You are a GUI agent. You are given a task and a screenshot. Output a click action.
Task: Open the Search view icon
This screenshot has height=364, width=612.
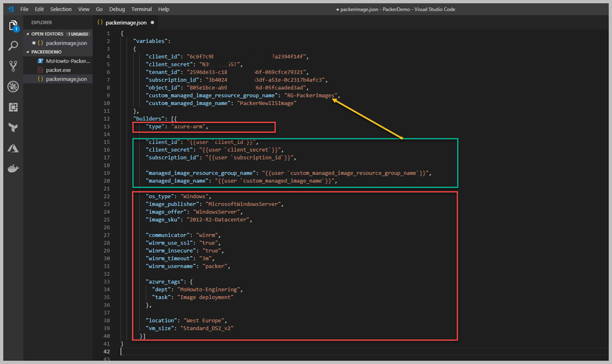[13, 46]
